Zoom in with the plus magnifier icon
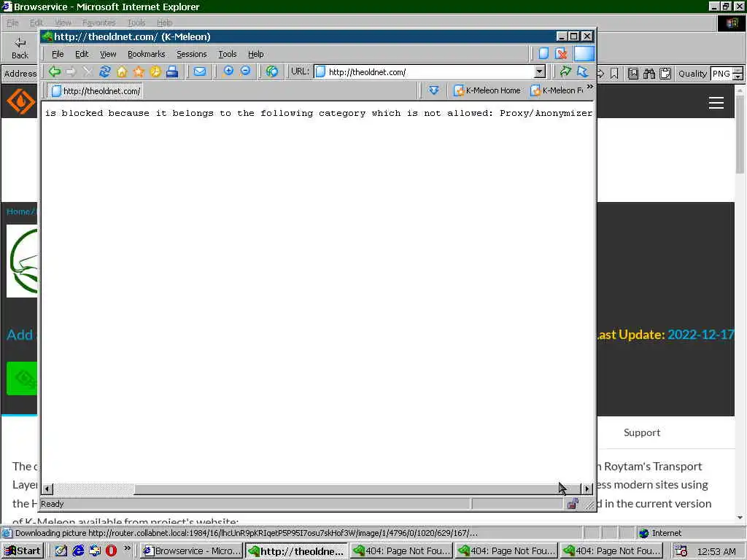 (228, 71)
